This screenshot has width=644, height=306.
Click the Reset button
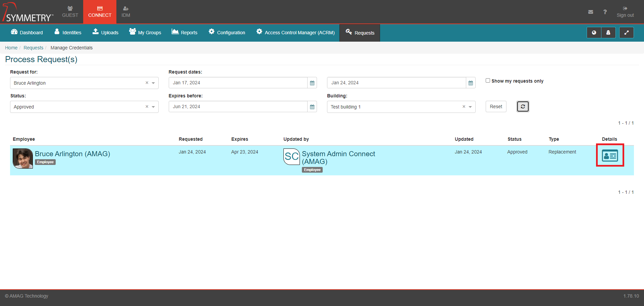coord(496,106)
